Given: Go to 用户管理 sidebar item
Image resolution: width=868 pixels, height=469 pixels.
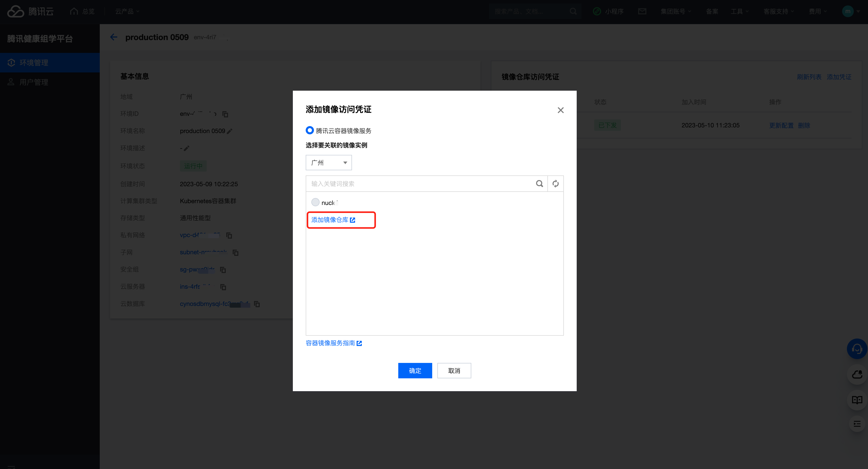Looking at the screenshot, I should pos(34,82).
